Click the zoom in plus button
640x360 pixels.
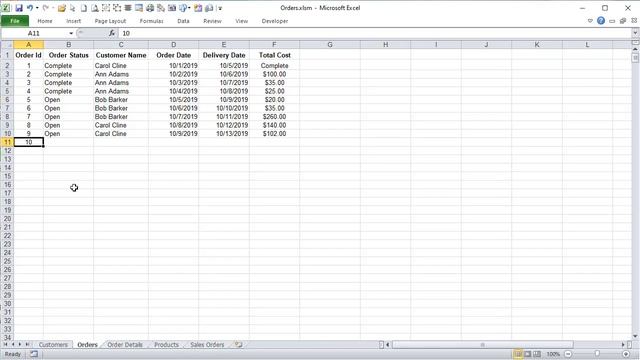pos(626,354)
